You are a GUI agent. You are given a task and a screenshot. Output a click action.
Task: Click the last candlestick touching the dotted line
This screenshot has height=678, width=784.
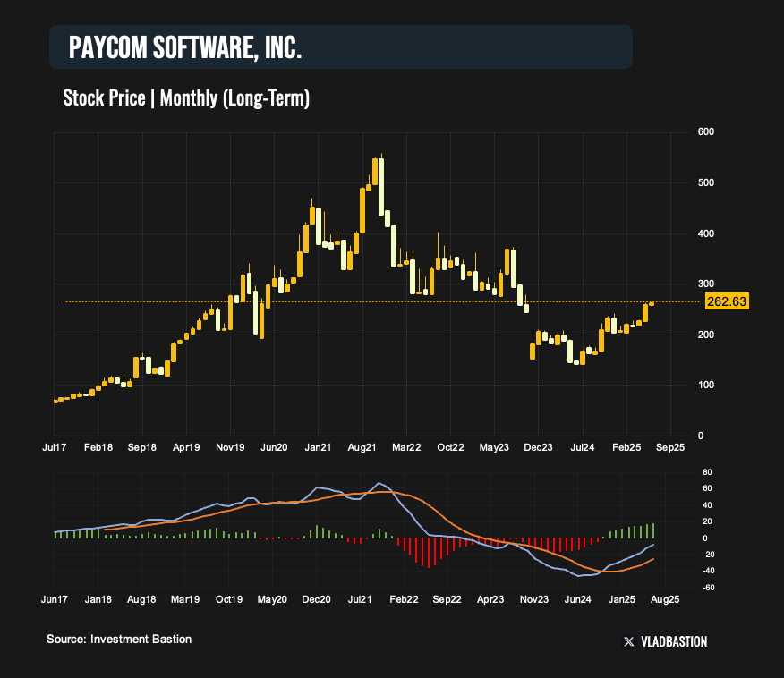652,303
